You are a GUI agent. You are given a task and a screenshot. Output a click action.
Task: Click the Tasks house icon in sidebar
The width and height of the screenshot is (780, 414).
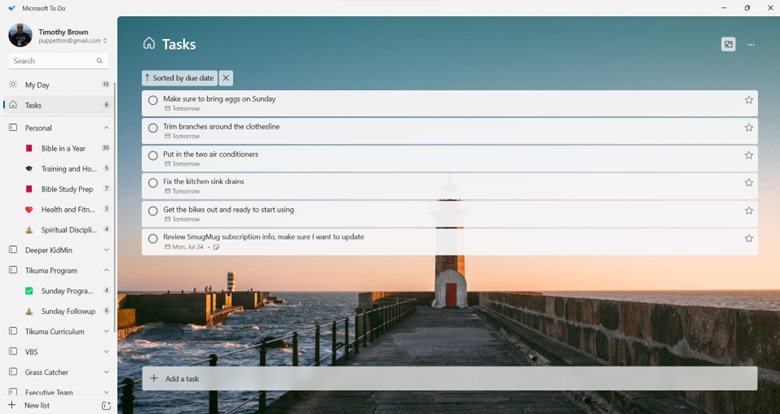coord(13,104)
